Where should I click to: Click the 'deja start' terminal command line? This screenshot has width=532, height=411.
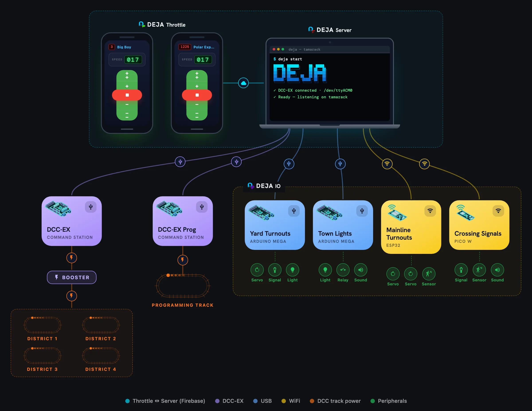pyautogui.click(x=288, y=59)
